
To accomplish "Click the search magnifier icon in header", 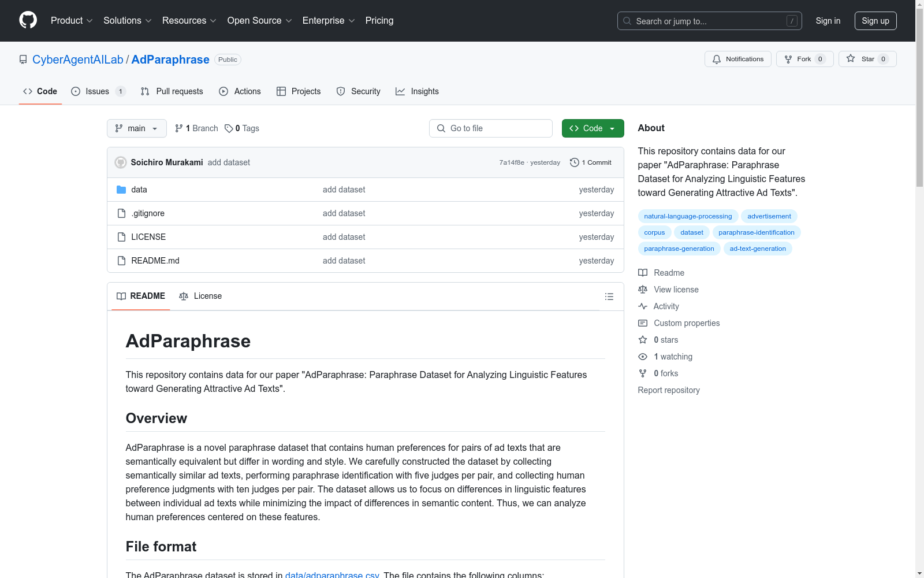I will [x=627, y=21].
